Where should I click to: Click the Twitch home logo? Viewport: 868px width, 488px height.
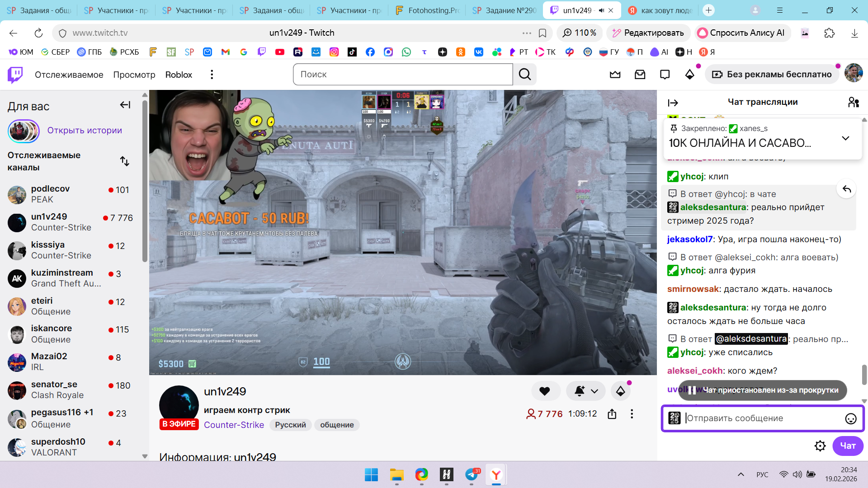pos(15,75)
